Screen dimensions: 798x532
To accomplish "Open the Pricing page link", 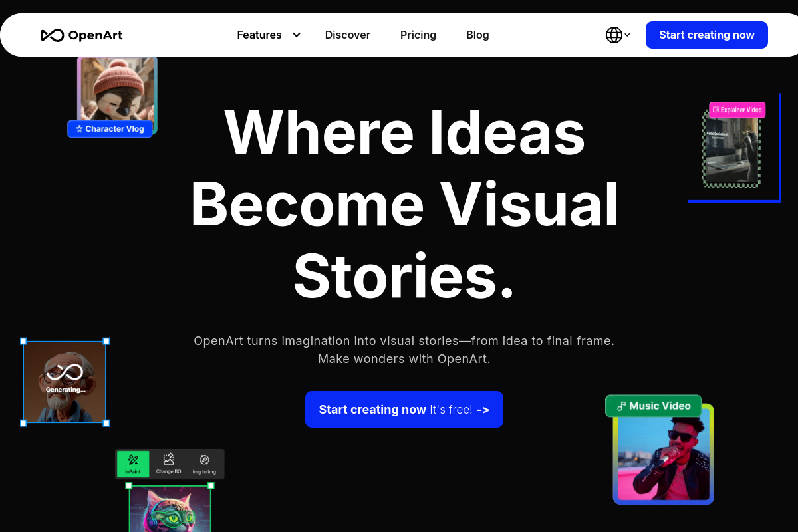I will (418, 35).
